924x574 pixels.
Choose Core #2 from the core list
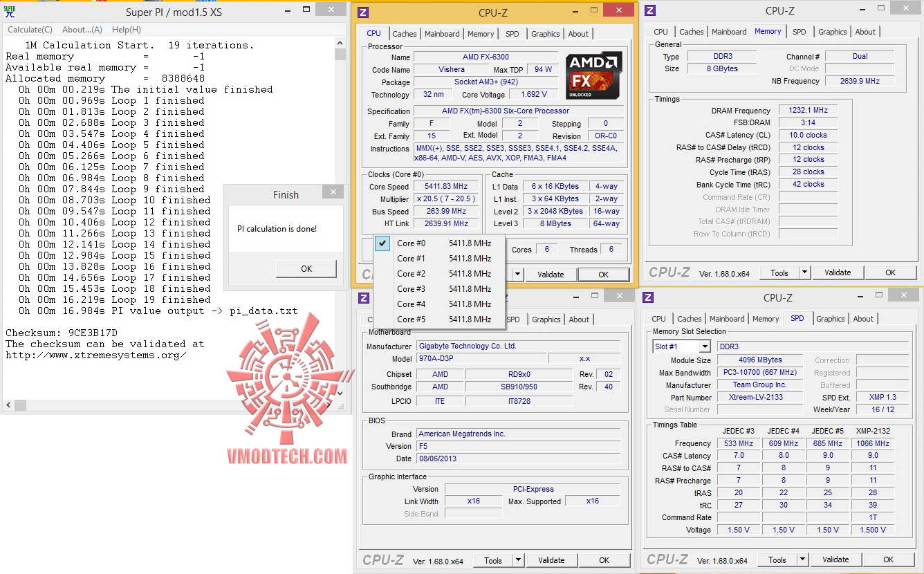pyautogui.click(x=439, y=274)
